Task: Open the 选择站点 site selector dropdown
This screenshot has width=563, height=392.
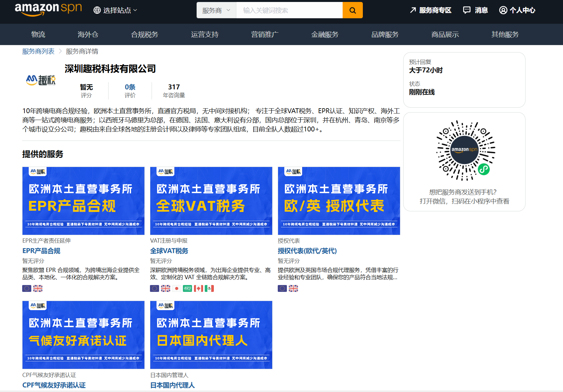Action: pos(115,10)
